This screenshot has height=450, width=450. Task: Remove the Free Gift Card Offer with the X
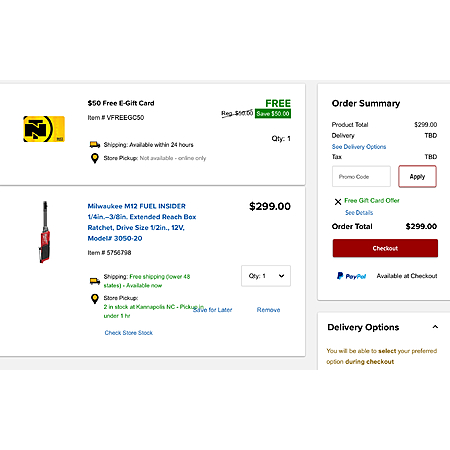point(338,201)
